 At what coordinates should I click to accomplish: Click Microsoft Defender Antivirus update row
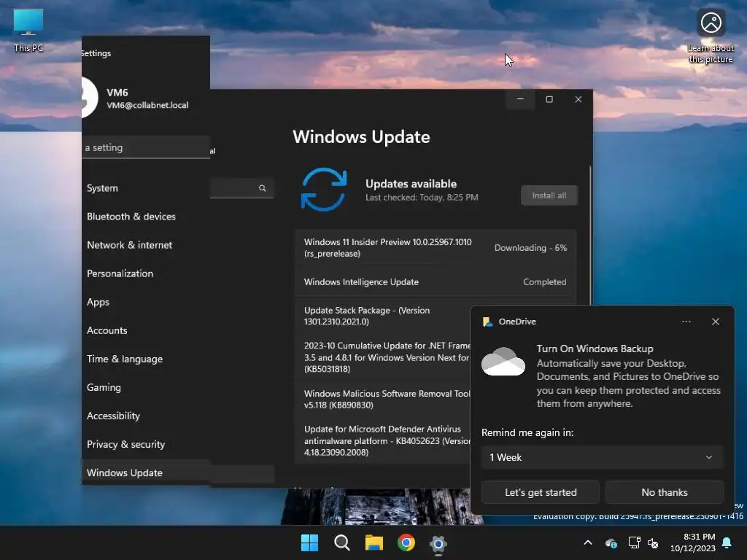point(382,440)
